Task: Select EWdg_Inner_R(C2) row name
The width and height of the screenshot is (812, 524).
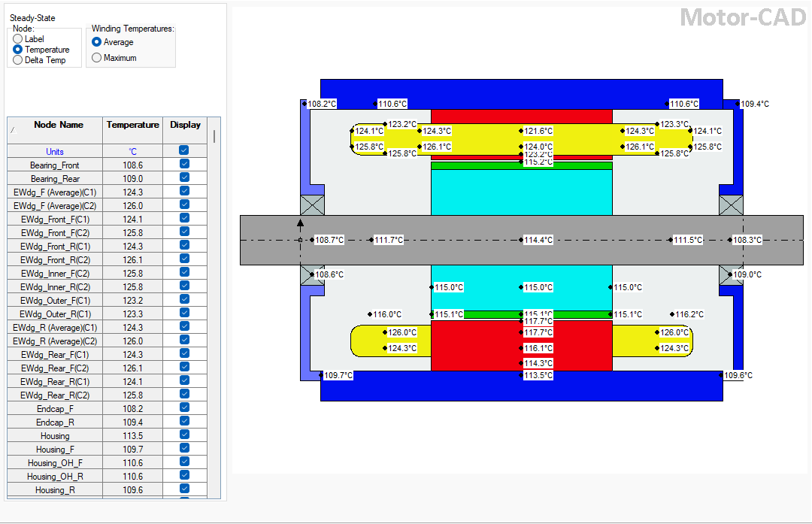Action: (x=54, y=287)
